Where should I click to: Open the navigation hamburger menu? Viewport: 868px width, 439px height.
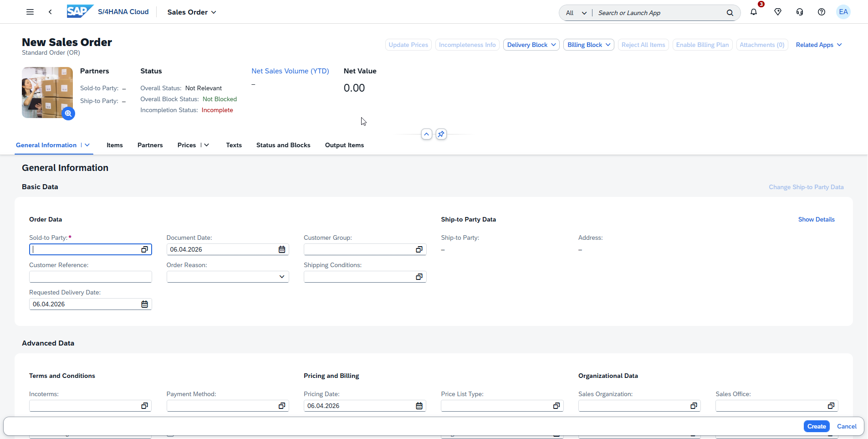30,12
